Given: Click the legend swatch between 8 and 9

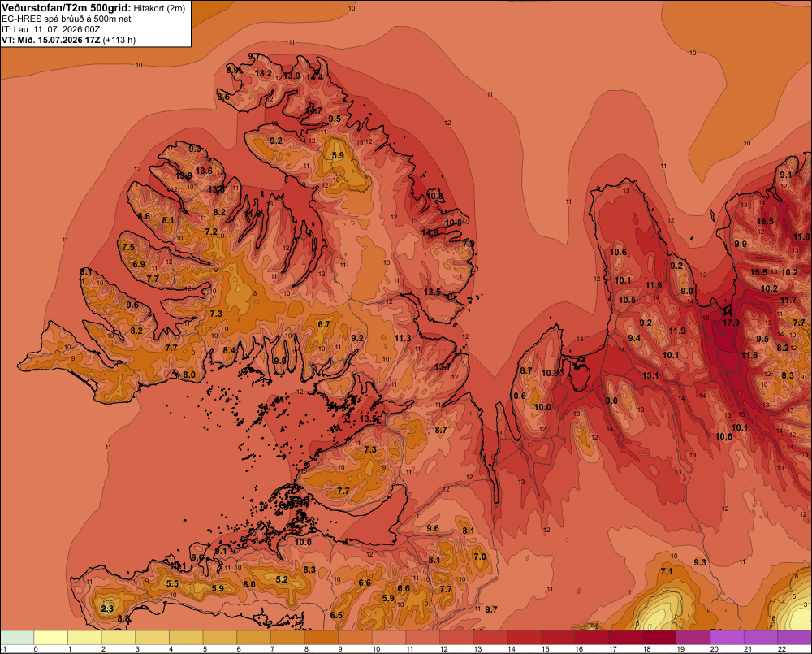Looking at the screenshot, I should pos(322,637).
